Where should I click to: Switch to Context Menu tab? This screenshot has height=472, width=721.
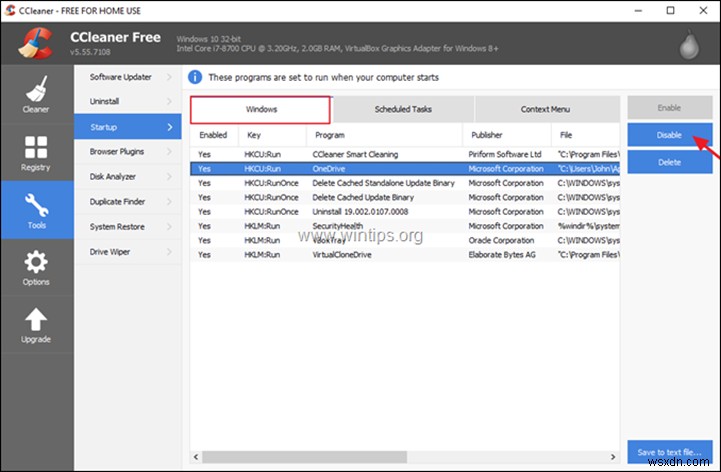pos(545,109)
